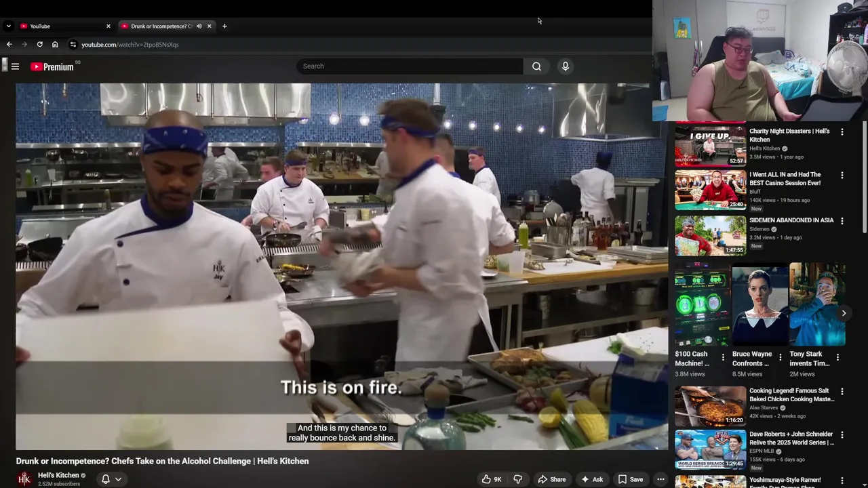The width and height of the screenshot is (868, 488).
Task: Click the address bar URL
Action: [x=130, y=45]
